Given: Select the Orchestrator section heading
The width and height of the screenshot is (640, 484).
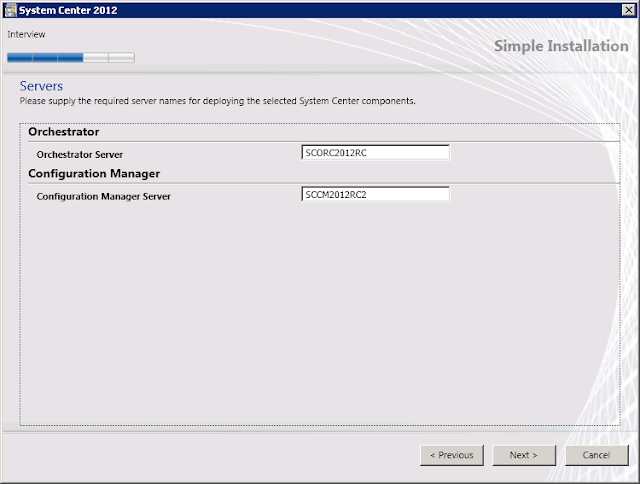Looking at the screenshot, I should [64, 132].
